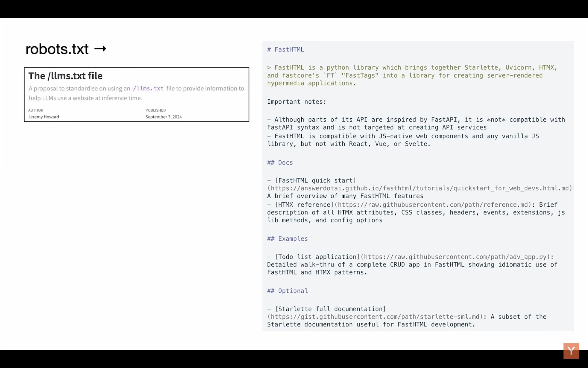The width and height of the screenshot is (588, 368).
Task: Click the adv_app.py URL
Action: pos(455,257)
